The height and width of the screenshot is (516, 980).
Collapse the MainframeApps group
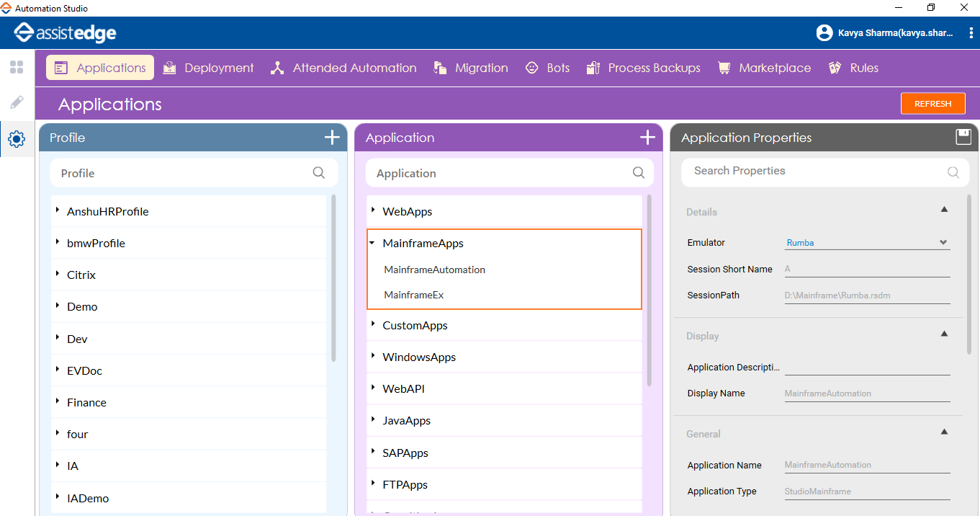coord(372,243)
